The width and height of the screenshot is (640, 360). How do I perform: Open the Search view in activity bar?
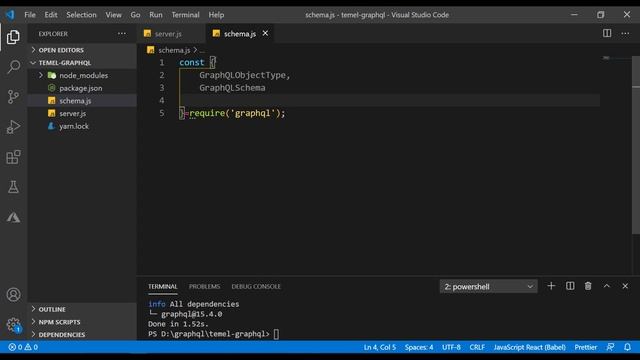[x=13, y=67]
